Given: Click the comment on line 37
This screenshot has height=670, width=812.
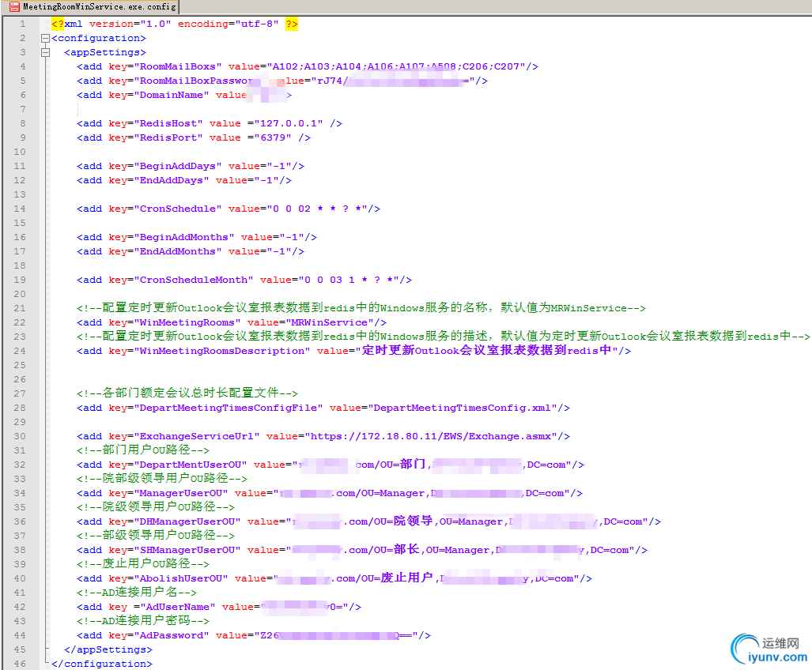Looking at the screenshot, I should pyautogui.click(x=155, y=536).
